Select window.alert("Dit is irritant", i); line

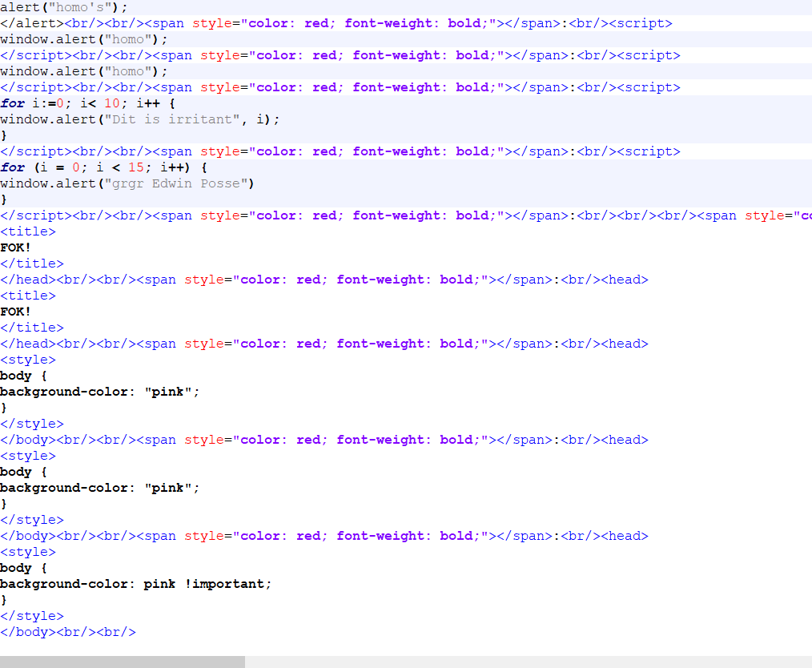[140, 119]
